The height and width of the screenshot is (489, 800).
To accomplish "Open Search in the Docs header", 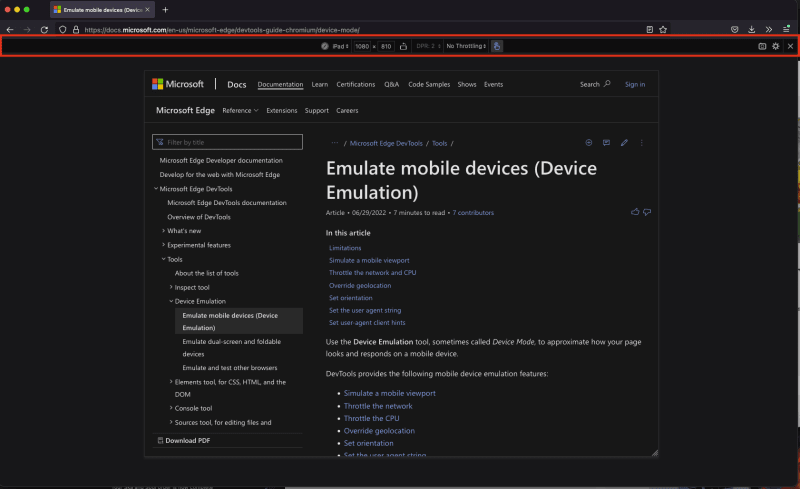I will click(x=595, y=84).
